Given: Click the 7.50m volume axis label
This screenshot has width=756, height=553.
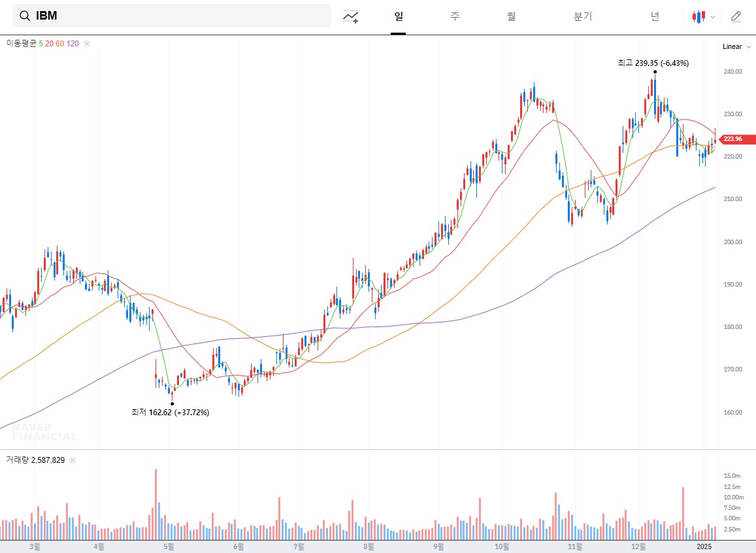Looking at the screenshot, I should [x=732, y=508].
